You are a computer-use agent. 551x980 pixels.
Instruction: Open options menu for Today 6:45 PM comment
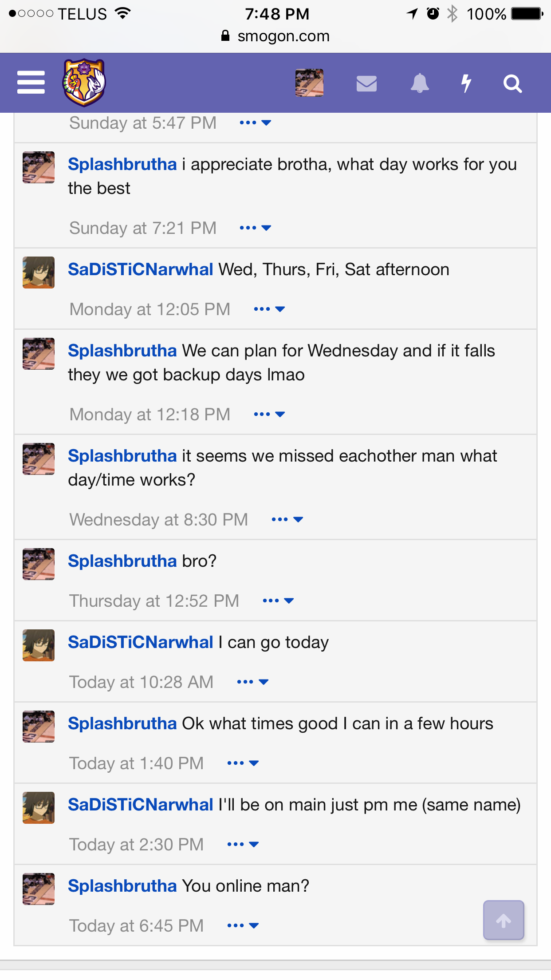pos(243,926)
